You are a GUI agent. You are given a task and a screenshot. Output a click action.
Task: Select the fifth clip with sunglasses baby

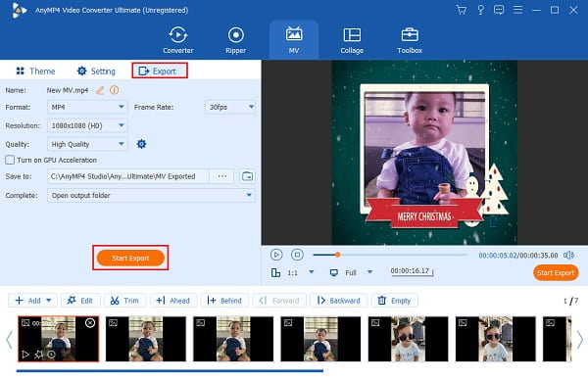tap(408, 339)
